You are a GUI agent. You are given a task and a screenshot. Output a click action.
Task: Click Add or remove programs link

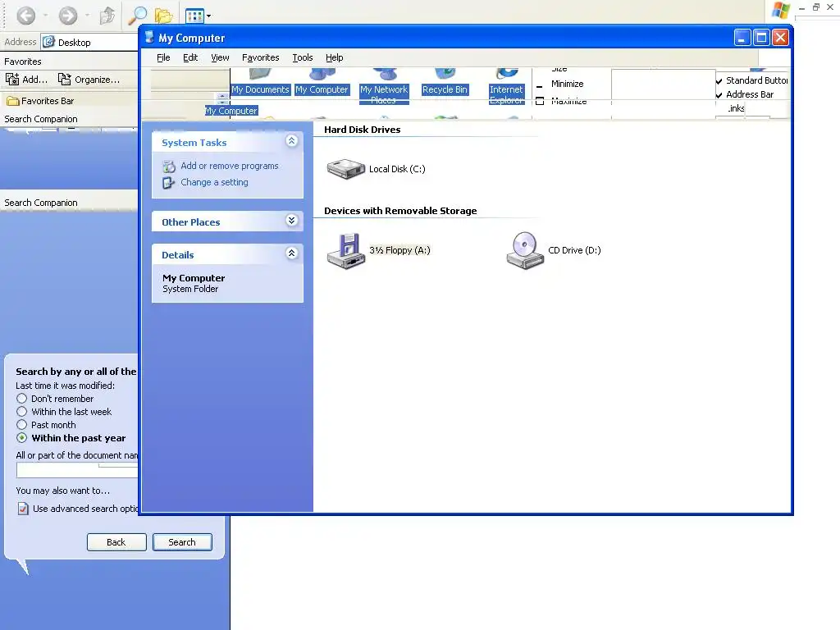[x=230, y=166]
